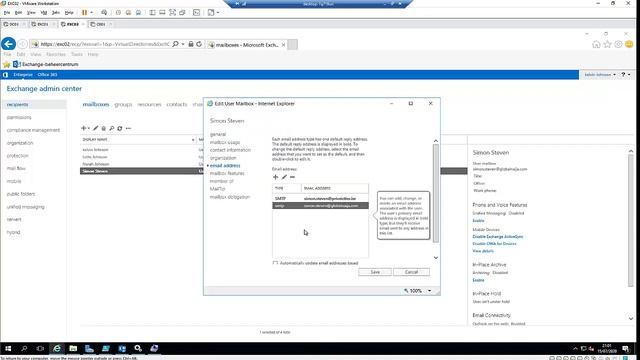Click the Internet Explorer address bar URL field
The width and height of the screenshot is (640, 360).
[104, 44]
